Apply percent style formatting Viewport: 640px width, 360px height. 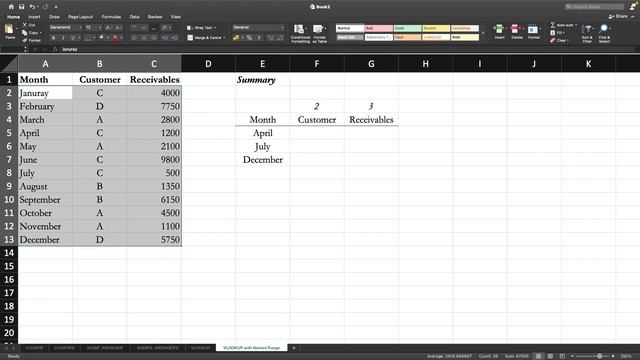[x=249, y=38]
